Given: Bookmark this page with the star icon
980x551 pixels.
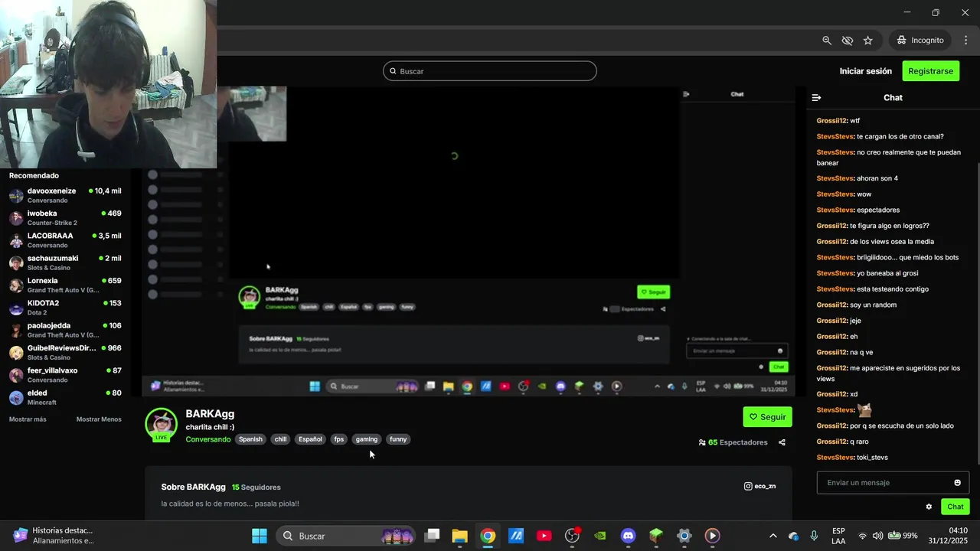Looking at the screenshot, I should pyautogui.click(x=867, y=40).
